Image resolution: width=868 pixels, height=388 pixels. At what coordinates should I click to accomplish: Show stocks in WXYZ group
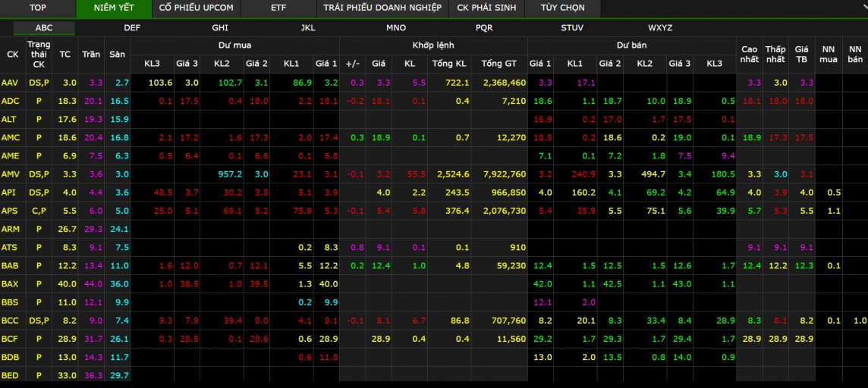click(660, 28)
